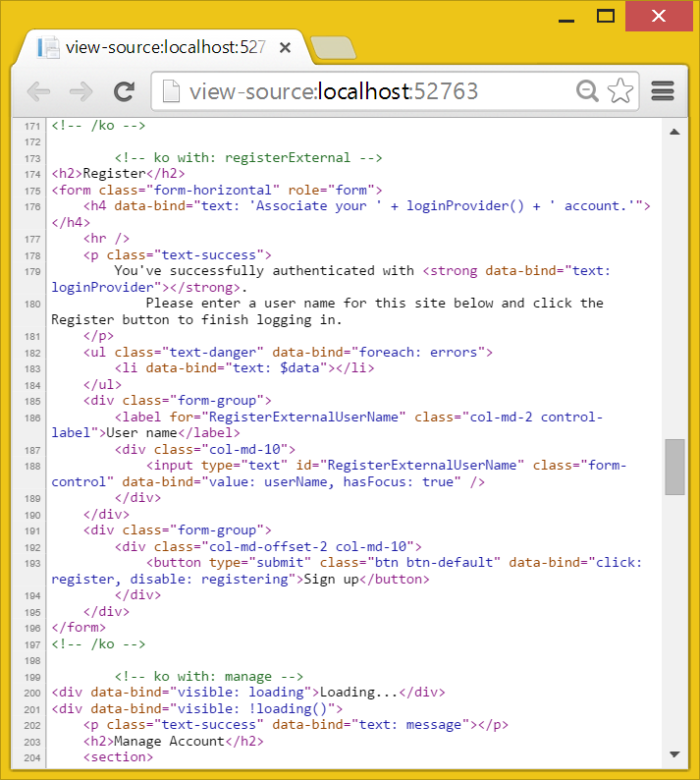Click '<p class="text-success">' on line 178
Viewport: 700px width, 780px height.
[x=178, y=255]
